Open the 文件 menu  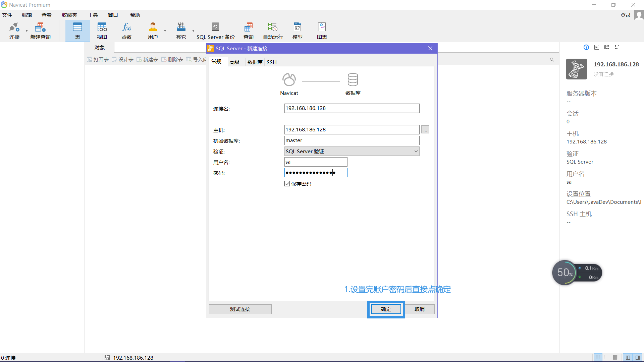click(7, 15)
